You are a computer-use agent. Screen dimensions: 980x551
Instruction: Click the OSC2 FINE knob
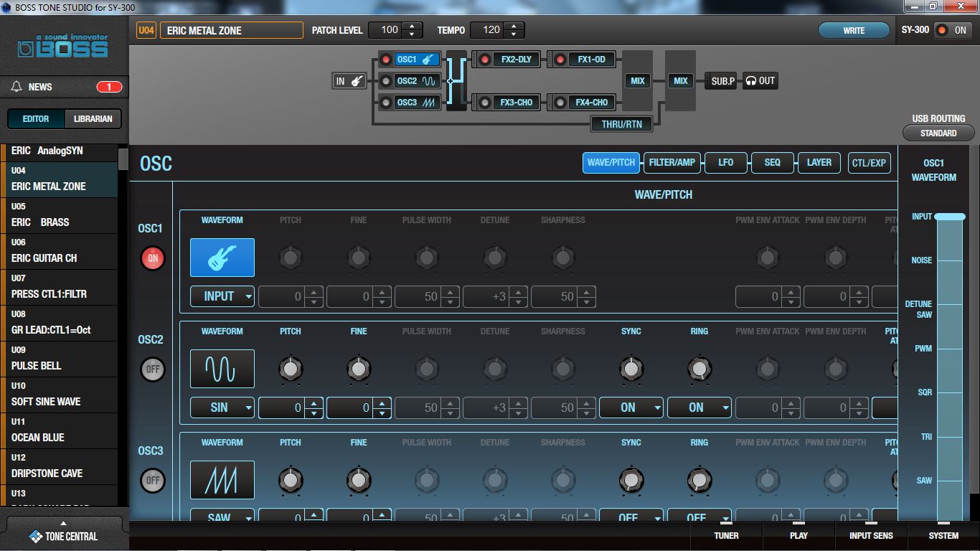pyautogui.click(x=359, y=369)
